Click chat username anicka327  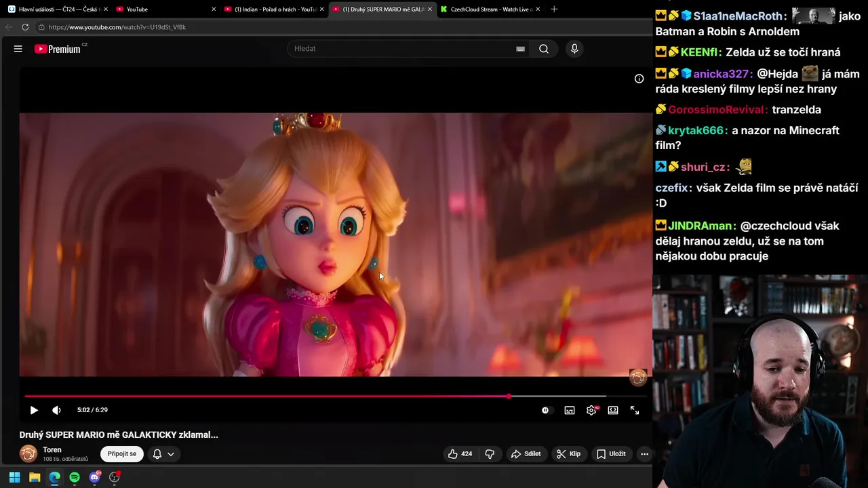pos(722,74)
